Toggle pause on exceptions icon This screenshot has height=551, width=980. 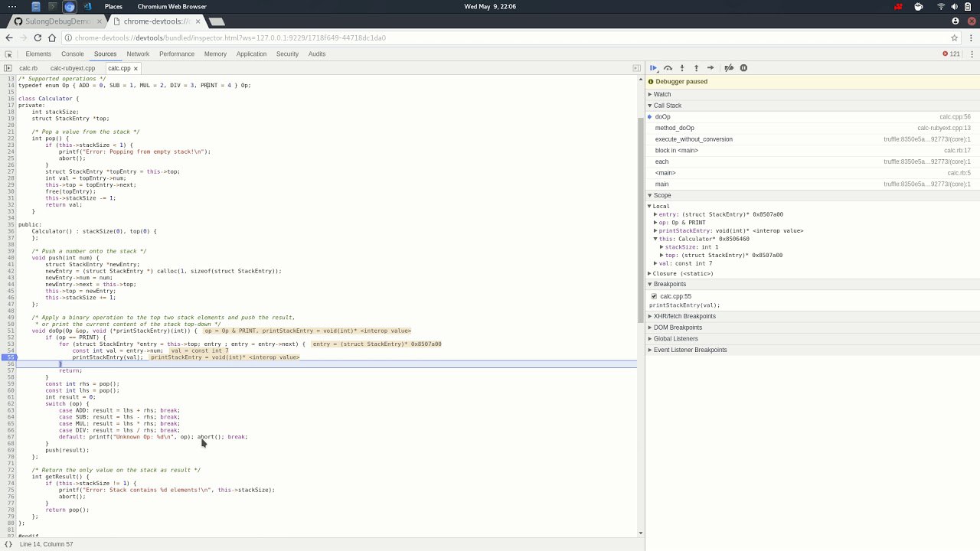[743, 68]
